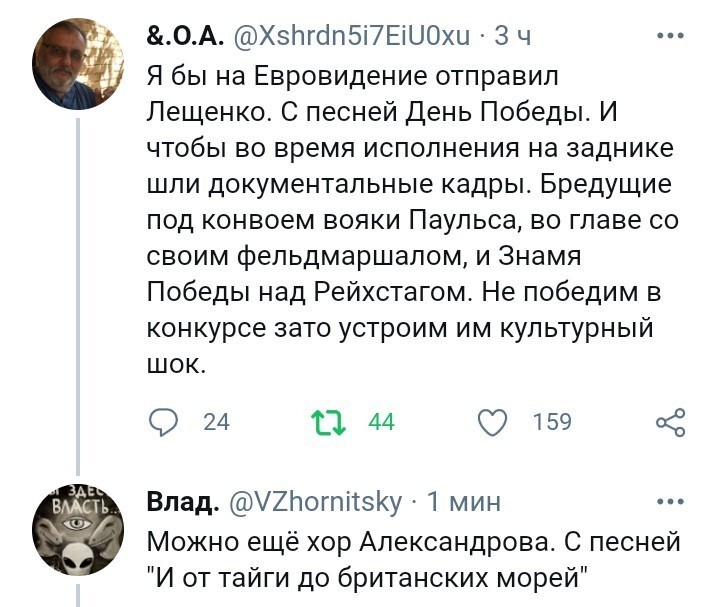This screenshot has width=720, height=607.
Task: Click the green retweet icon
Action: tap(328, 422)
